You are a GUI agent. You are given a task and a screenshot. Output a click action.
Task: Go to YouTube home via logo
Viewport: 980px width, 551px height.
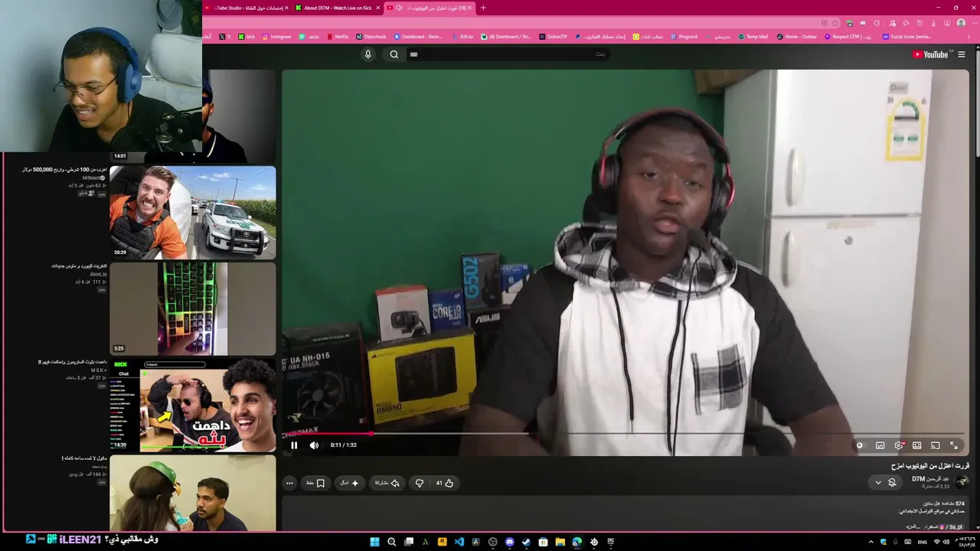tap(930, 54)
